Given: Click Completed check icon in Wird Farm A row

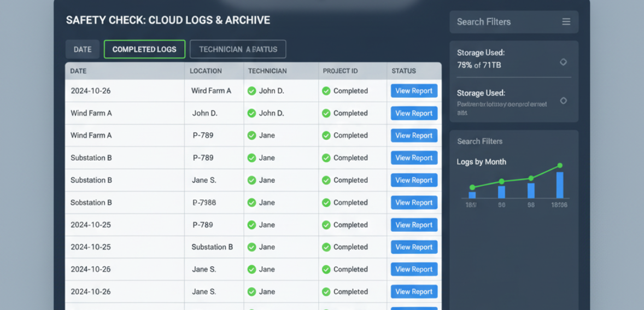Looking at the screenshot, I should coord(326,91).
